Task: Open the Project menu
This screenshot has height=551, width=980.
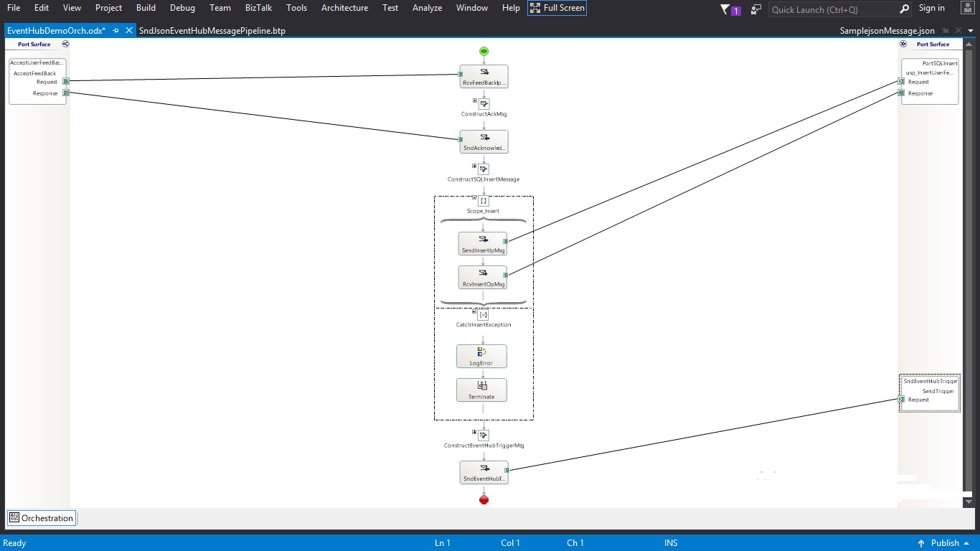Action: point(109,8)
